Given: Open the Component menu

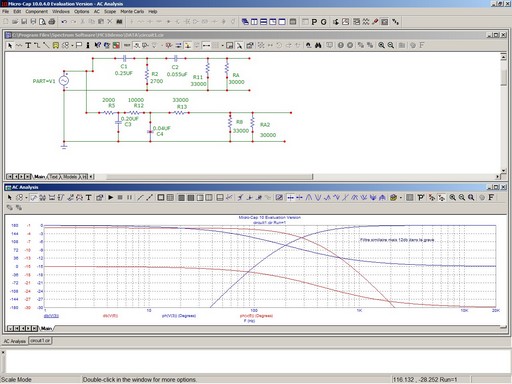Looking at the screenshot, I should [x=36, y=11].
